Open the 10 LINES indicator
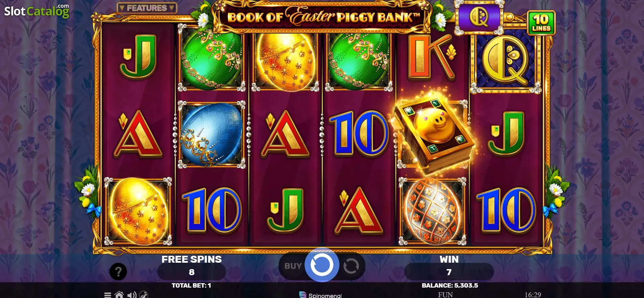Viewport: 644px width, 298px height. [x=541, y=23]
